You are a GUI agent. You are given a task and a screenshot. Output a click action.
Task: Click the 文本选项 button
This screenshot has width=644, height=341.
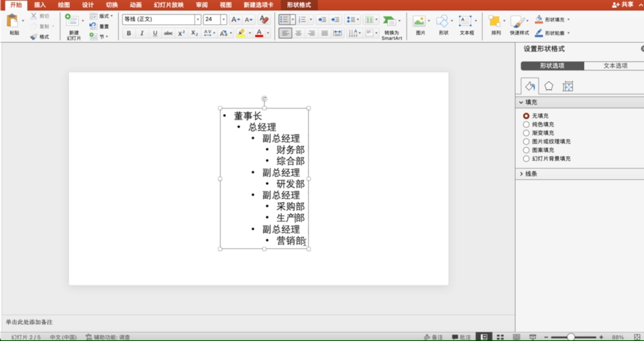pyautogui.click(x=614, y=66)
